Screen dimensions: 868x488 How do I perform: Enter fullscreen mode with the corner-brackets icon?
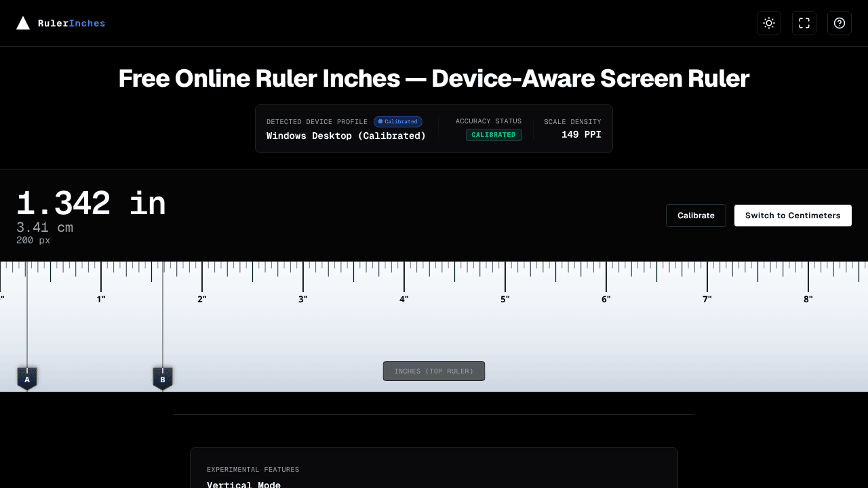(x=804, y=23)
